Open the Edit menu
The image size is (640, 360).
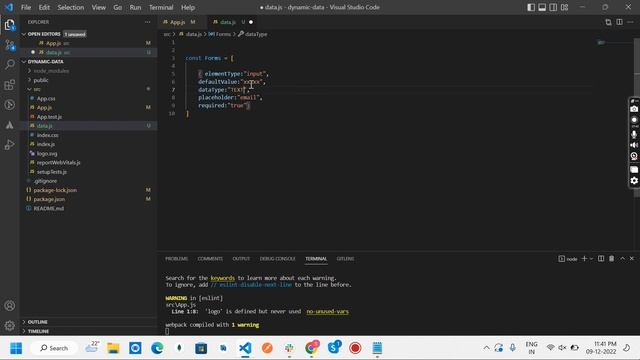pyautogui.click(x=44, y=7)
